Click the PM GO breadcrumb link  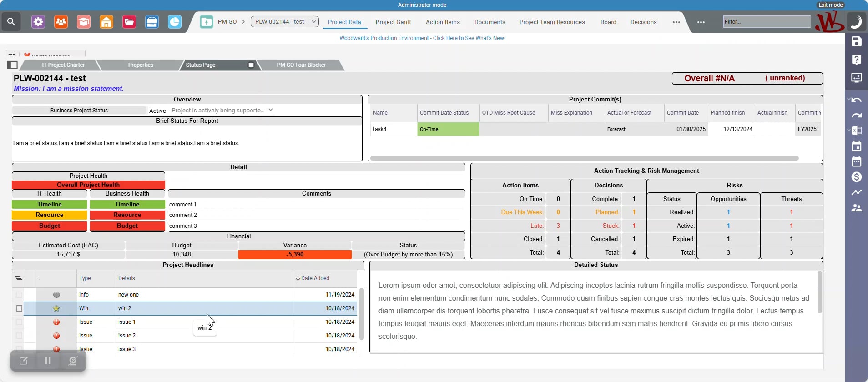227,22
